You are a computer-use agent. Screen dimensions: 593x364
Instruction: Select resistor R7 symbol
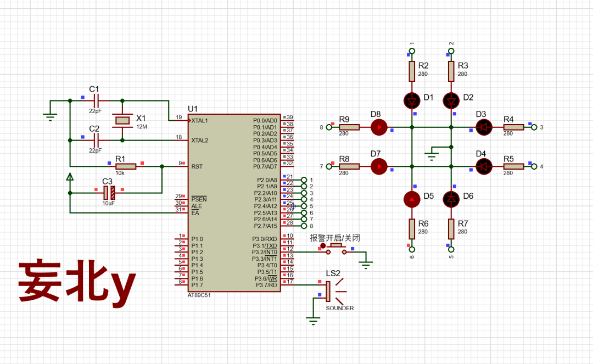click(x=451, y=229)
